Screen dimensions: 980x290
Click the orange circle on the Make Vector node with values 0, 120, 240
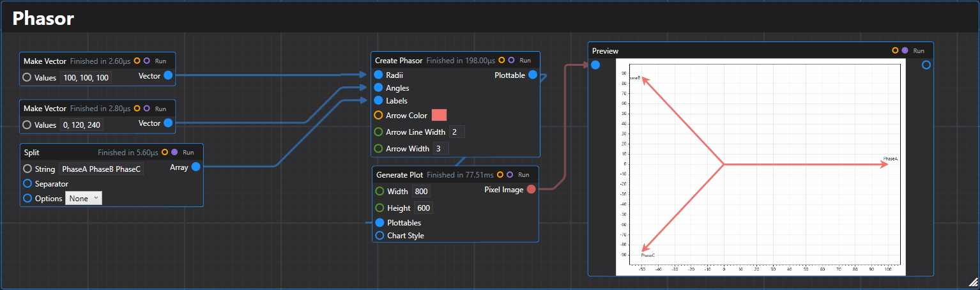tap(137, 108)
